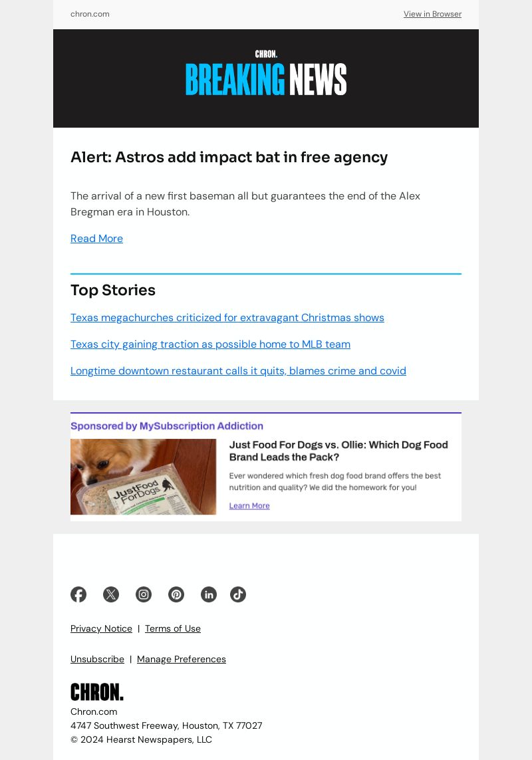This screenshot has width=532, height=760.
Task: Open Texas city MLB team story
Action: 210,344
